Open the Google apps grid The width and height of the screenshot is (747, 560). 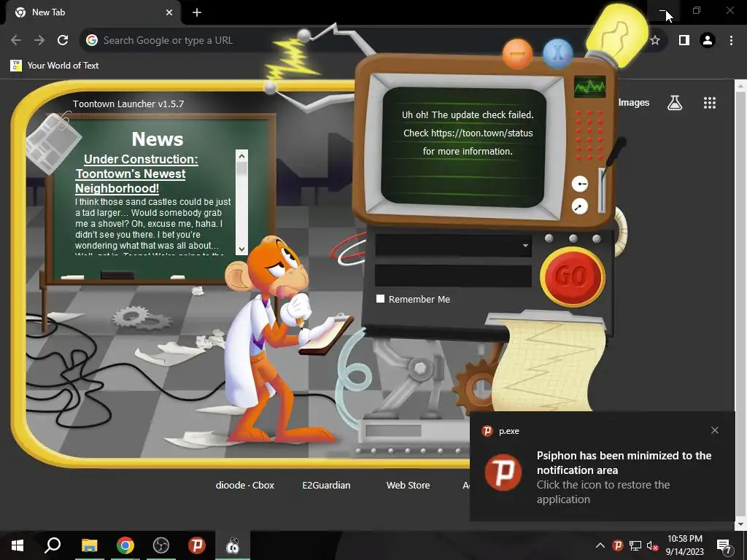click(x=709, y=102)
